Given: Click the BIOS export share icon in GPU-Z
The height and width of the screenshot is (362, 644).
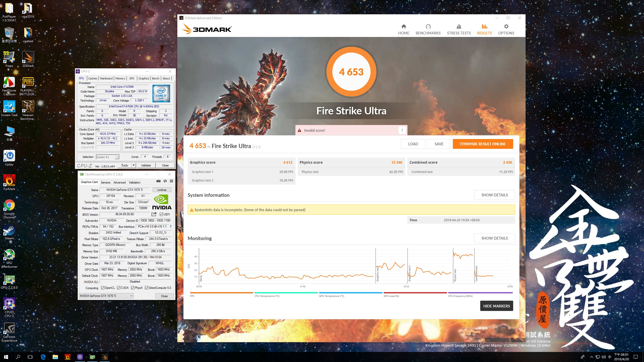Looking at the screenshot, I should 154,214.
